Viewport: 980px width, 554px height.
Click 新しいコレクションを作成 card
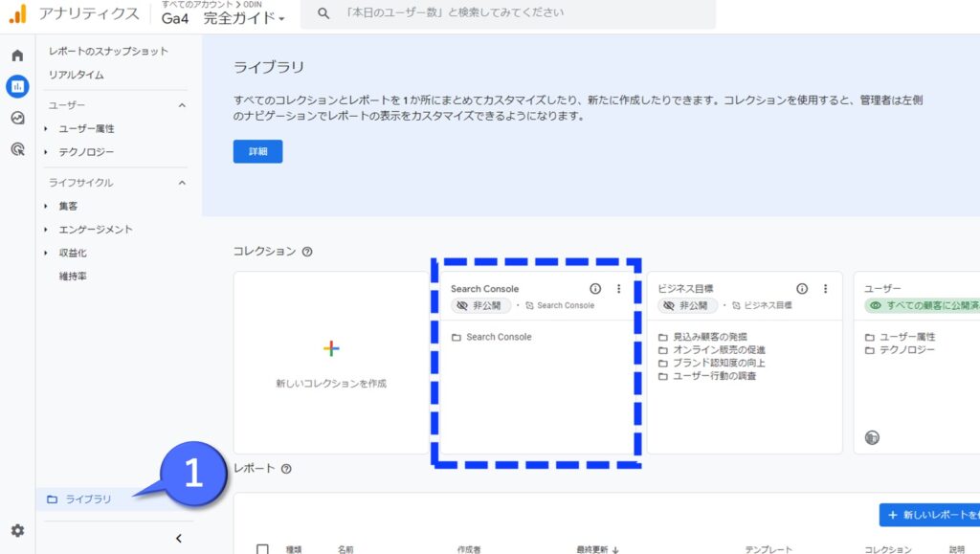pyautogui.click(x=331, y=363)
